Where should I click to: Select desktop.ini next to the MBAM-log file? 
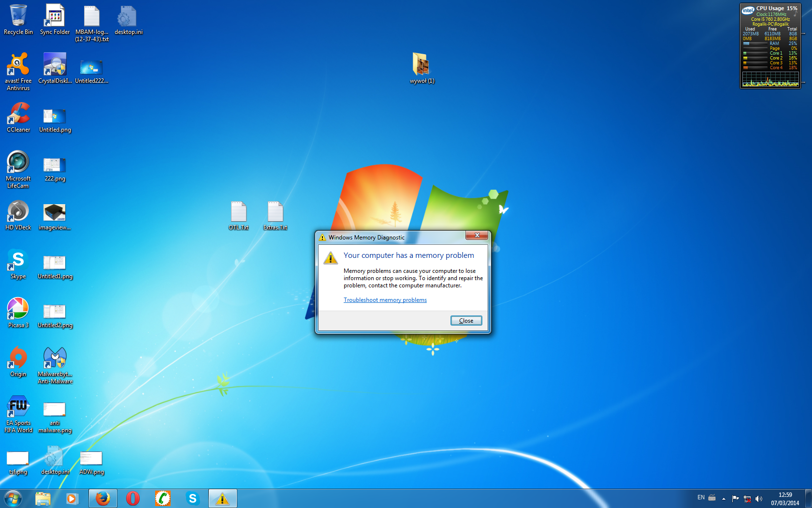[129, 19]
